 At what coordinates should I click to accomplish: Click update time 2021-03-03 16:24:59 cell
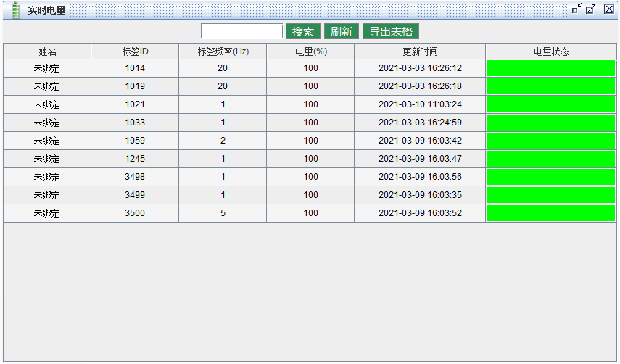(x=420, y=123)
